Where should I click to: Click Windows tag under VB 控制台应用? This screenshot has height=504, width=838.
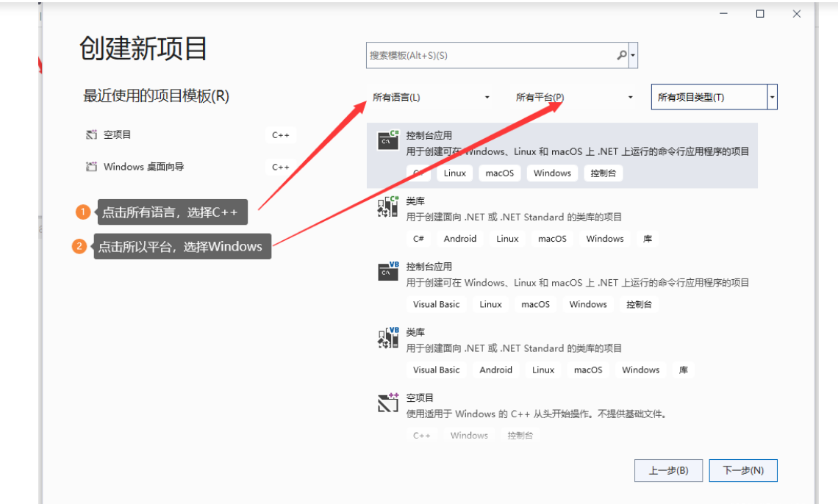(x=588, y=304)
